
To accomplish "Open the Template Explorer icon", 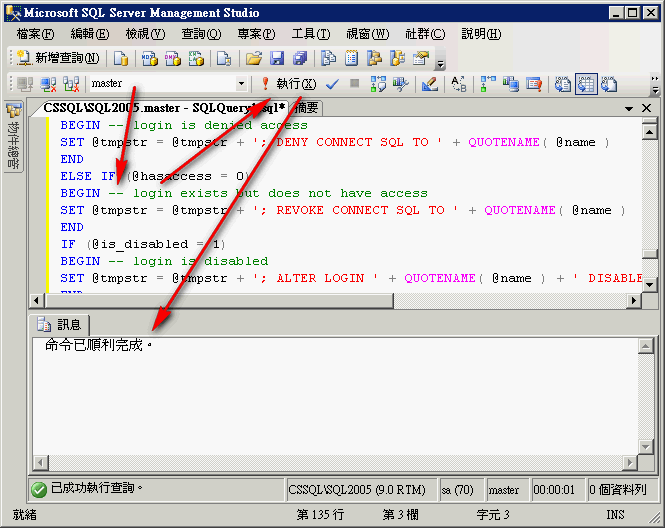I will 397,58.
